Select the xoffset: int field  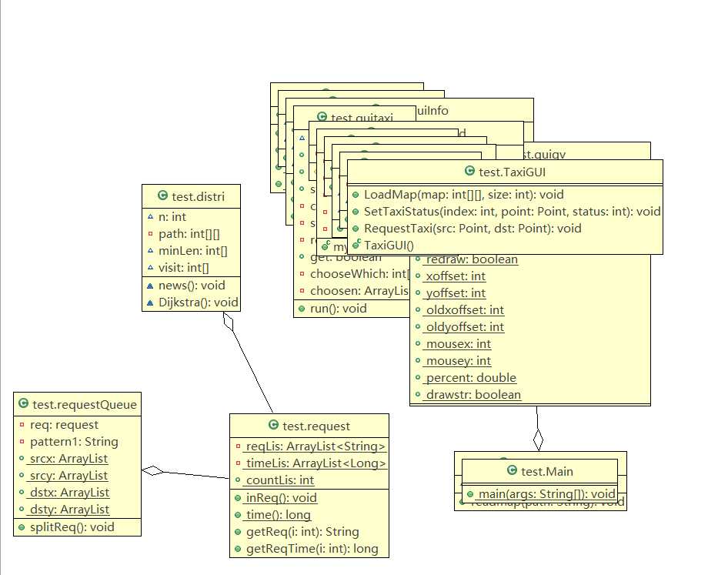coord(456,276)
